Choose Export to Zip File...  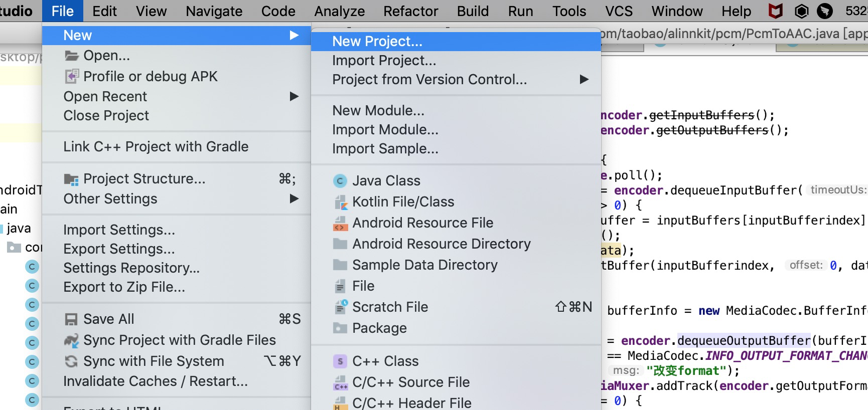click(177, 287)
